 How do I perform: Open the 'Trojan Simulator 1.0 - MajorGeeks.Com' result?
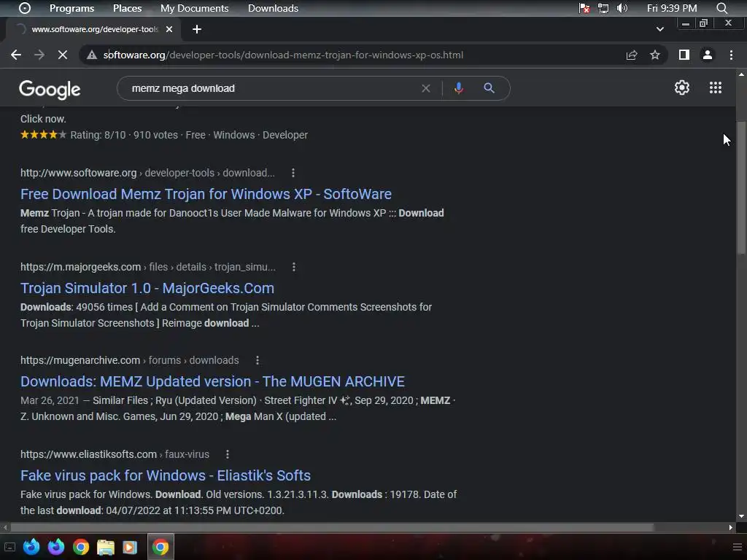(x=147, y=288)
